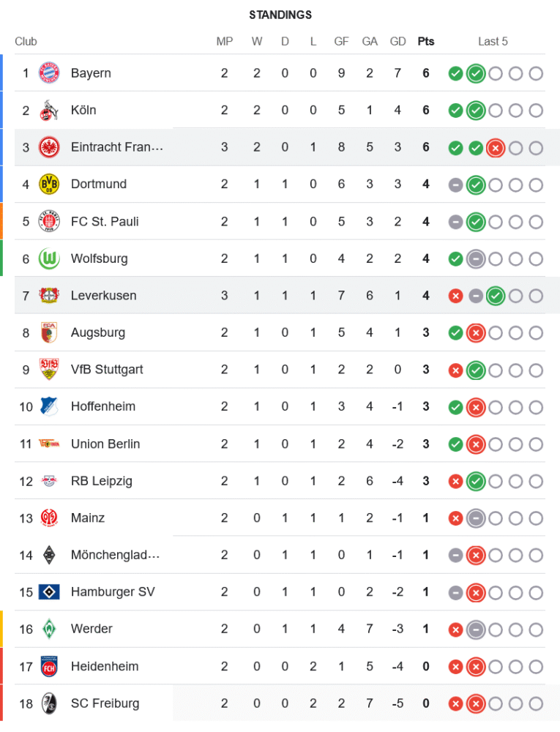Screen dimensions: 560x732
Task: Click the Leverkusen club crest
Action: tap(49, 296)
